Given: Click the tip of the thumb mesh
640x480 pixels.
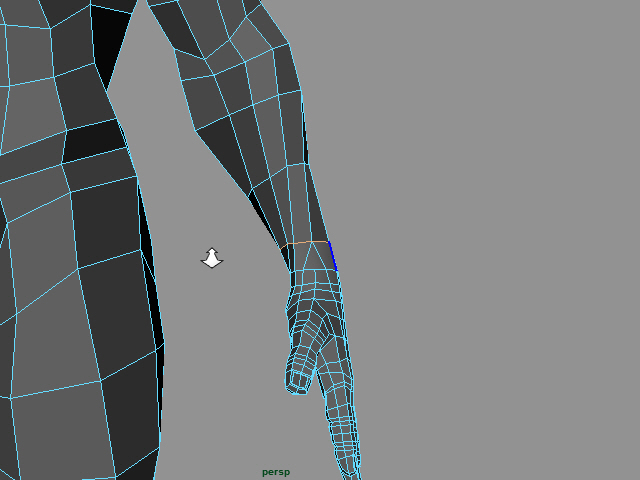Looking at the screenshot, I should [x=298, y=385].
